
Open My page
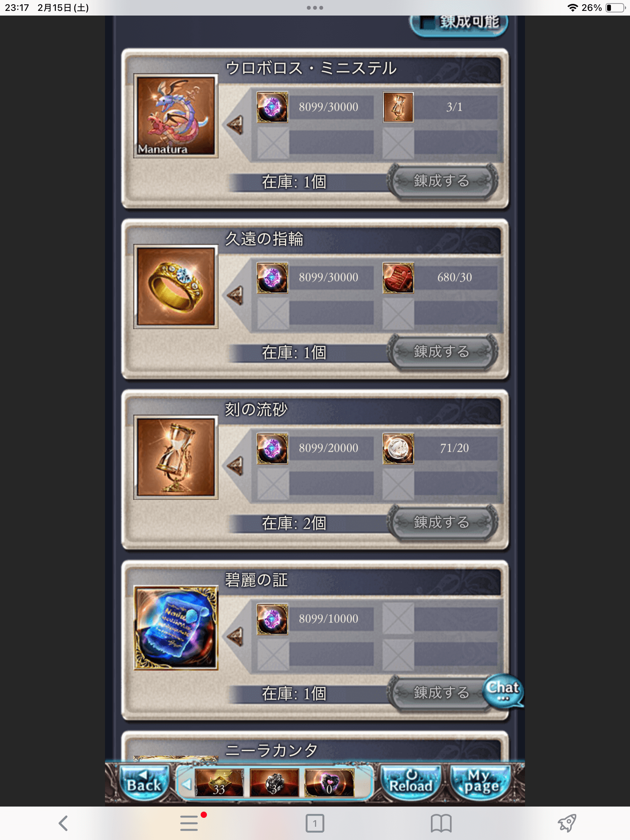481,782
